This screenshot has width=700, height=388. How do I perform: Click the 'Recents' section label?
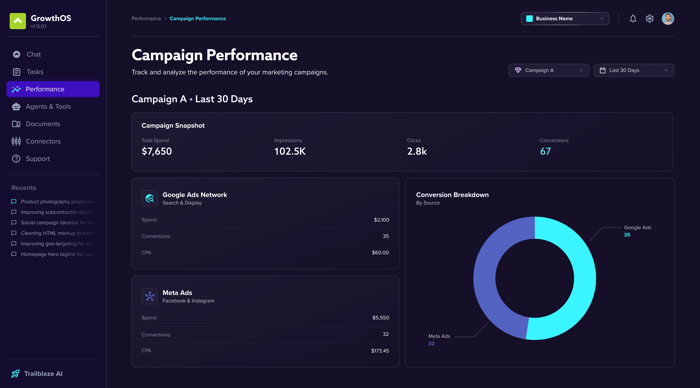pos(24,188)
